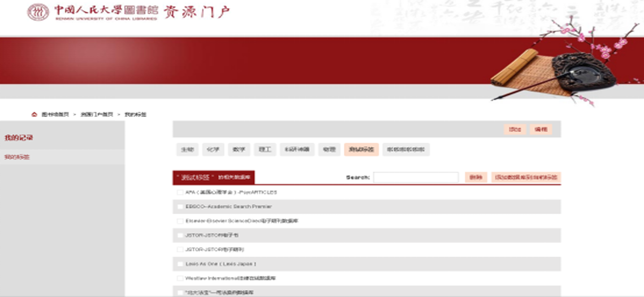
Task: Select the 数学 tag
Action: pos(239,149)
